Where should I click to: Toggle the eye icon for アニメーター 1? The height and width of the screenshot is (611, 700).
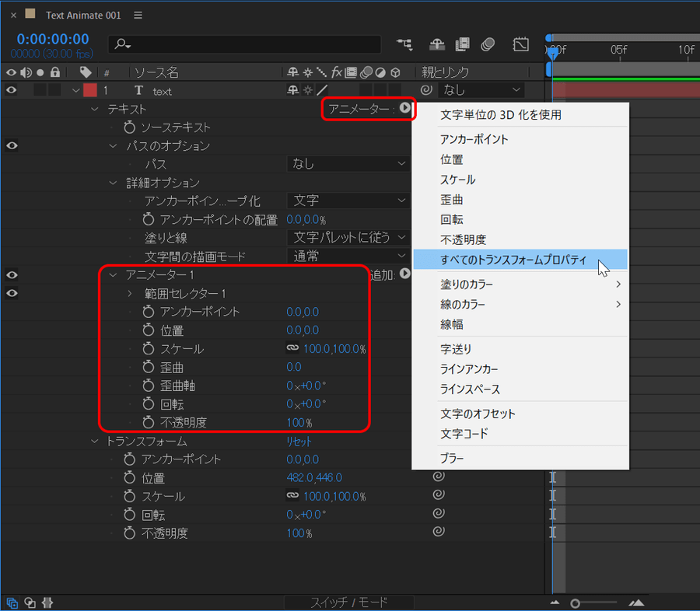pyautogui.click(x=12, y=274)
